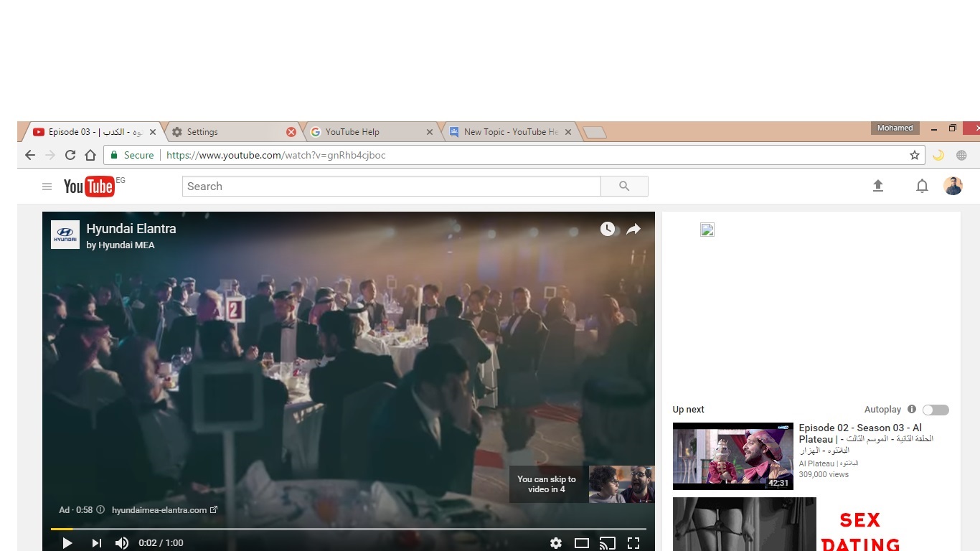This screenshot has width=980, height=551.
Task: Click the "You can skip to video in 4" text
Action: click(x=547, y=484)
